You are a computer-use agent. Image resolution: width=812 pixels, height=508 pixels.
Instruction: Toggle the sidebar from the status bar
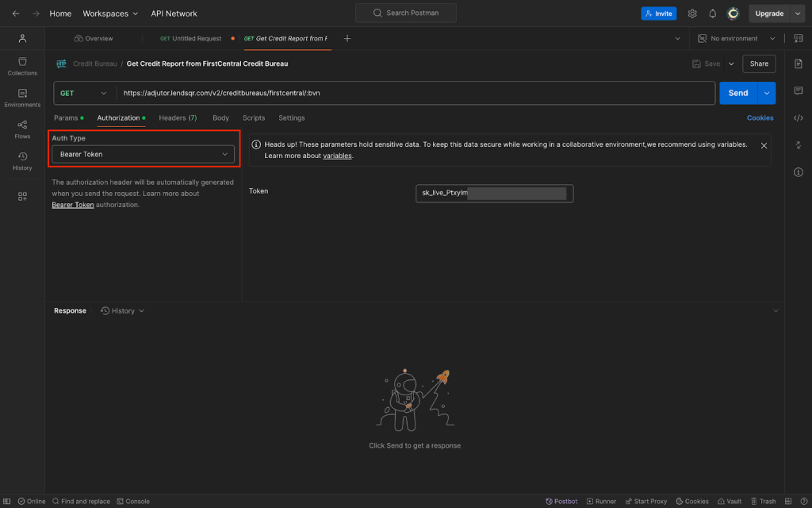pos(7,502)
